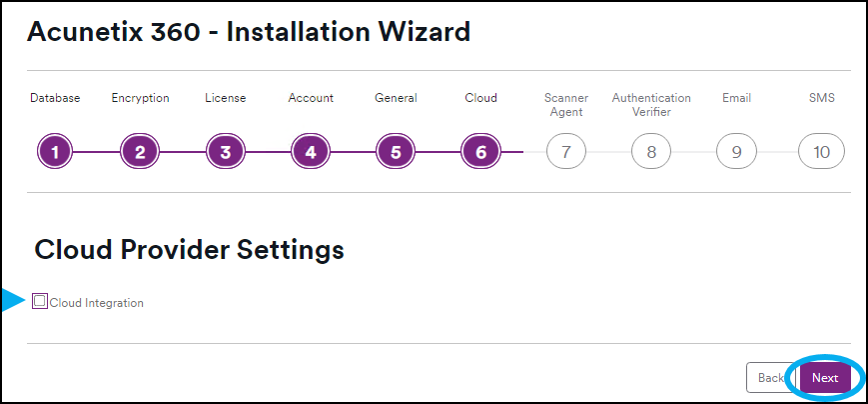Viewport: 868px width, 404px height.
Task: Select the step 6 Cloud circle
Action: coord(481,151)
